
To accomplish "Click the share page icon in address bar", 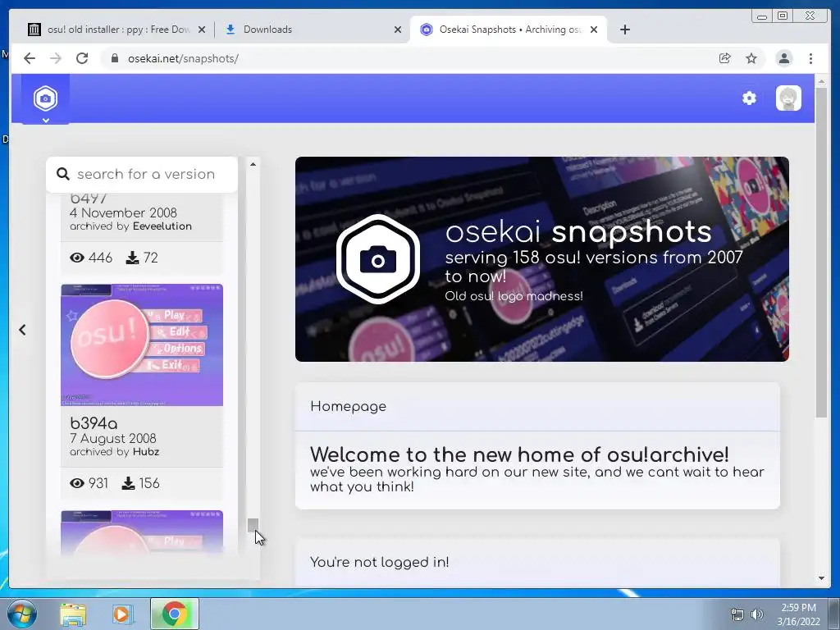I will pos(725,58).
